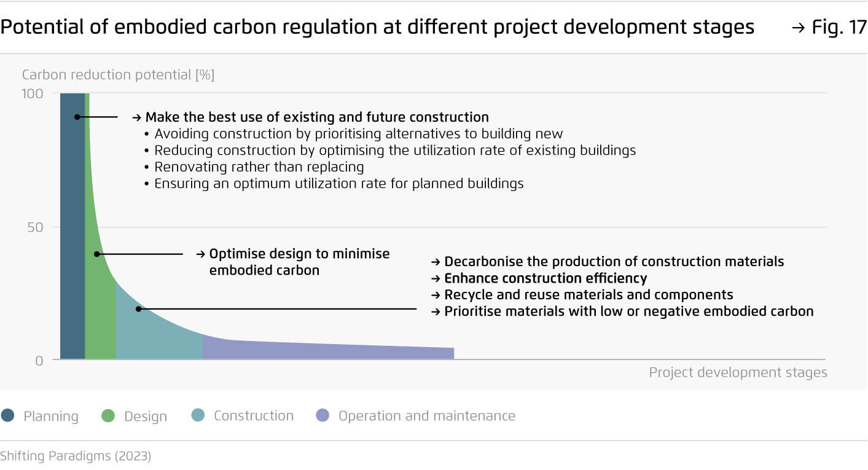This screenshot has height=470, width=868.
Task: Click the Operation and maintenance legend dot
Action: (x=323, y=416)
